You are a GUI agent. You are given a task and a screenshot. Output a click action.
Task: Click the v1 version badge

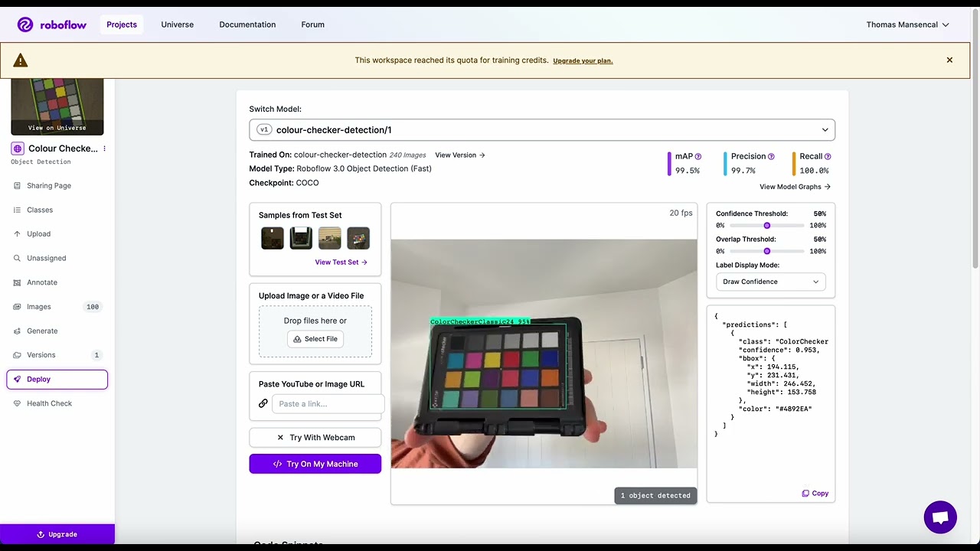tap(264, 130)
